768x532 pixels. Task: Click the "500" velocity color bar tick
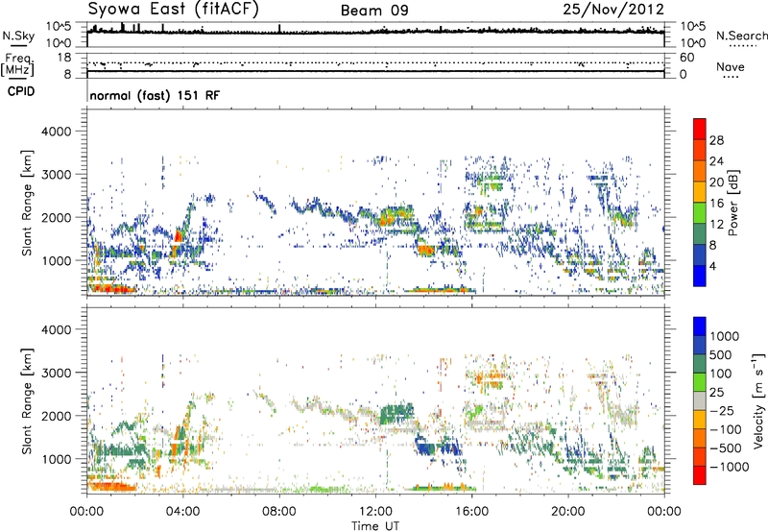[722, 354]
